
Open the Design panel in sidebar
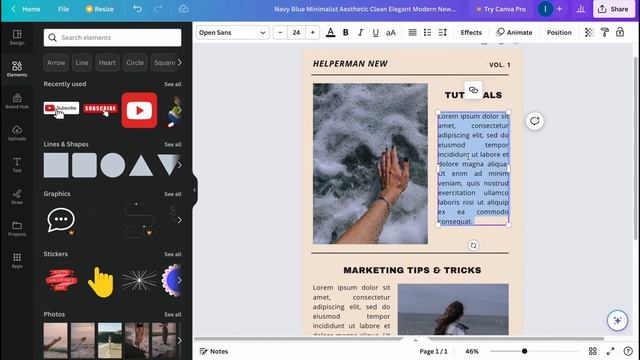17,37
